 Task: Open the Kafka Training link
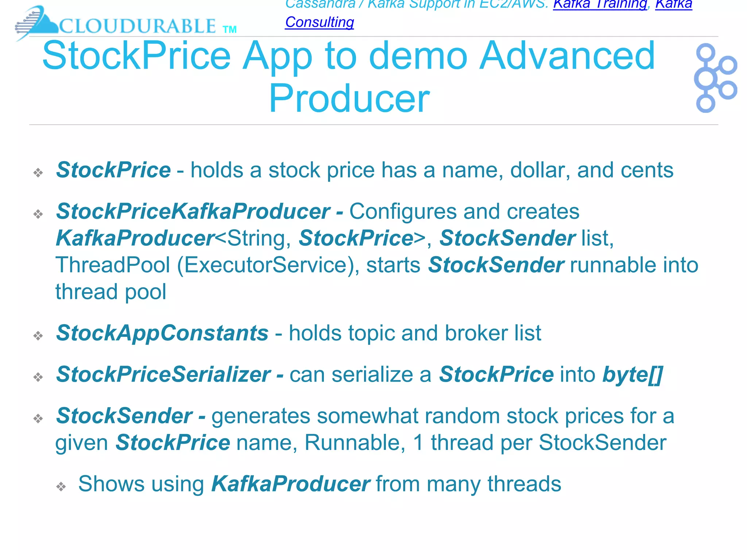600,5
